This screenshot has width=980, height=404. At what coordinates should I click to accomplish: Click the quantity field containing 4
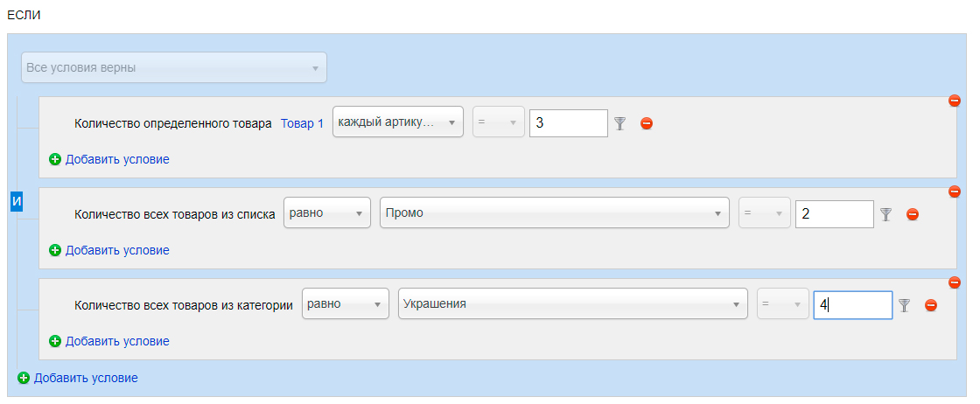click(852, 305)
